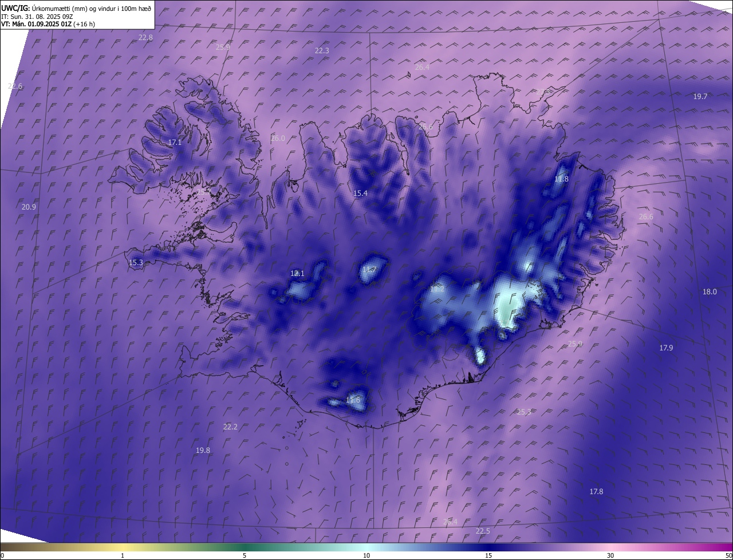Click the color scale tick label 10

point(366,555)
